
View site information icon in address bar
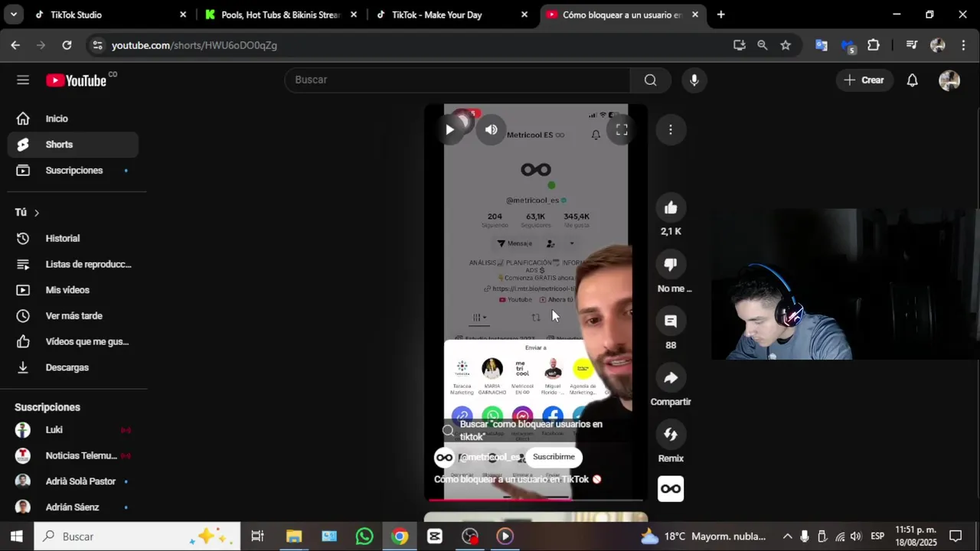coord(97,45)
